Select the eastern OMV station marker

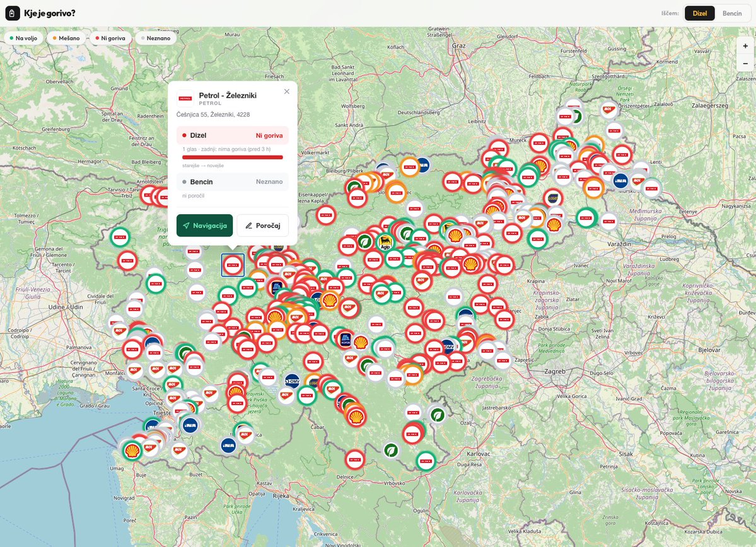[448, 347]
